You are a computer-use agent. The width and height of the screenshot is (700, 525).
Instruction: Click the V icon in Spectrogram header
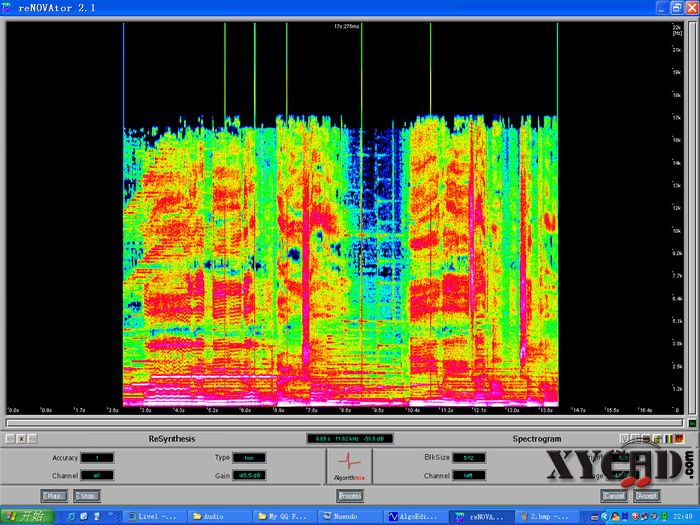point(625,439)
